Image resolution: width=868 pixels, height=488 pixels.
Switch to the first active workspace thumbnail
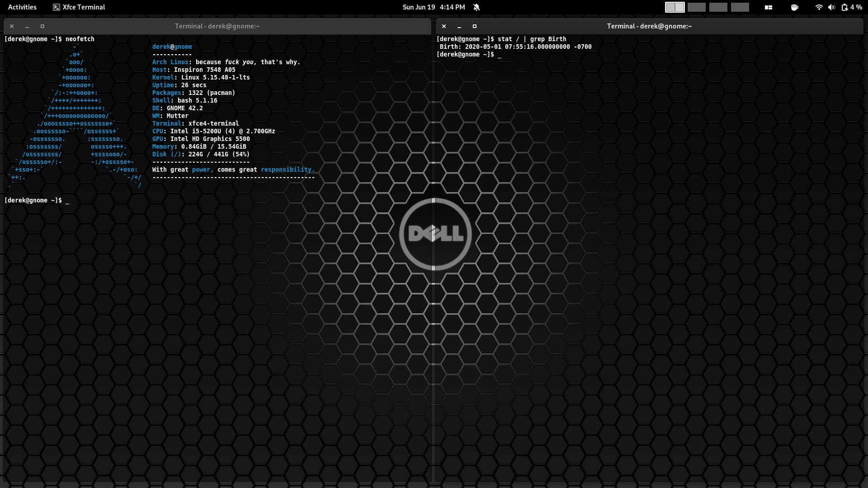675,7
